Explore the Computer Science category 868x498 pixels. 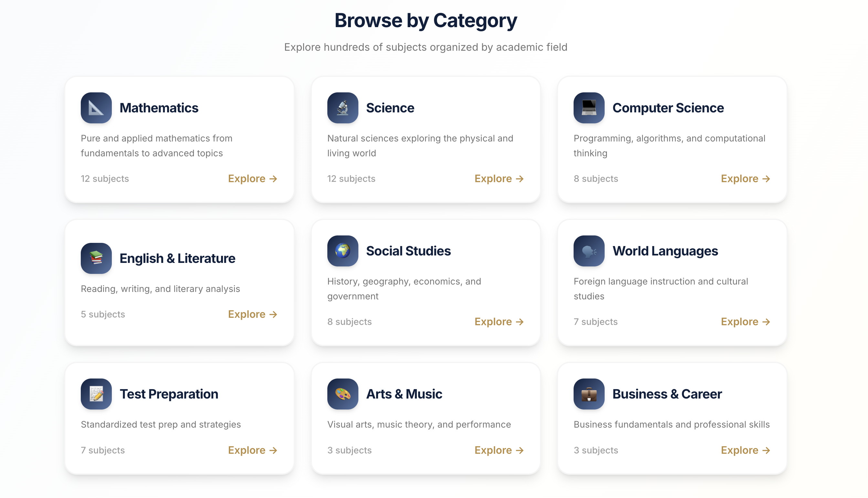745,179
